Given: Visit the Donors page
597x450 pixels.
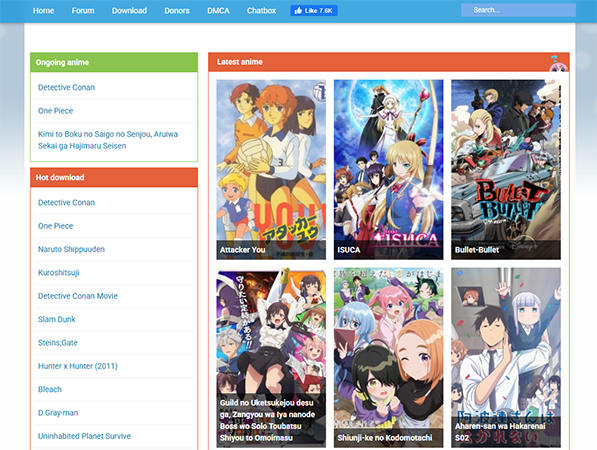Looking at the screenshot, I should [177, 11].
